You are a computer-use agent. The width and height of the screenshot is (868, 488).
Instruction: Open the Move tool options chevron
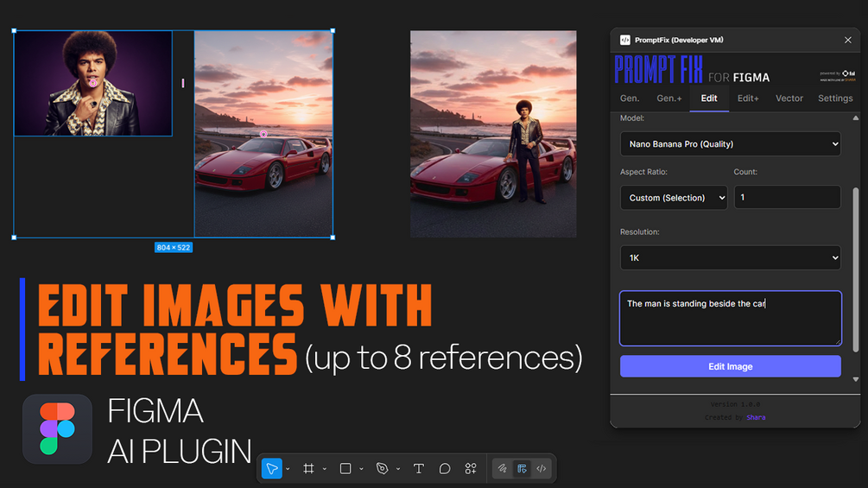pos(288,469)
